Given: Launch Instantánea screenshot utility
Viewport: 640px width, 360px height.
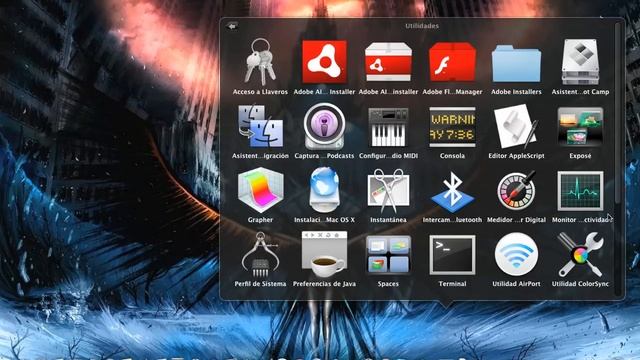Looking at the screenshot, I should (x=388, y=191).
